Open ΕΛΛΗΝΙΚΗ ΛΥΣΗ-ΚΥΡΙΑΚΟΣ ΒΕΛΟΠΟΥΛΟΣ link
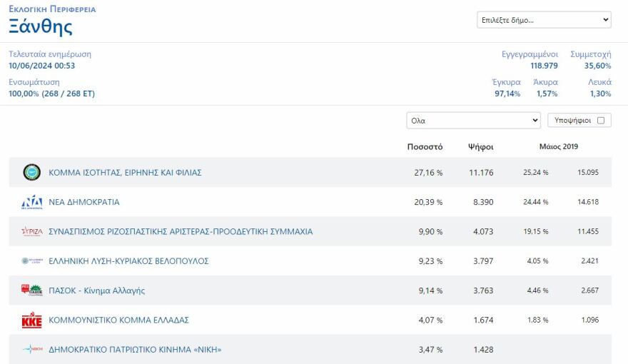Viewport: 628px width, 364px height. 128,261
